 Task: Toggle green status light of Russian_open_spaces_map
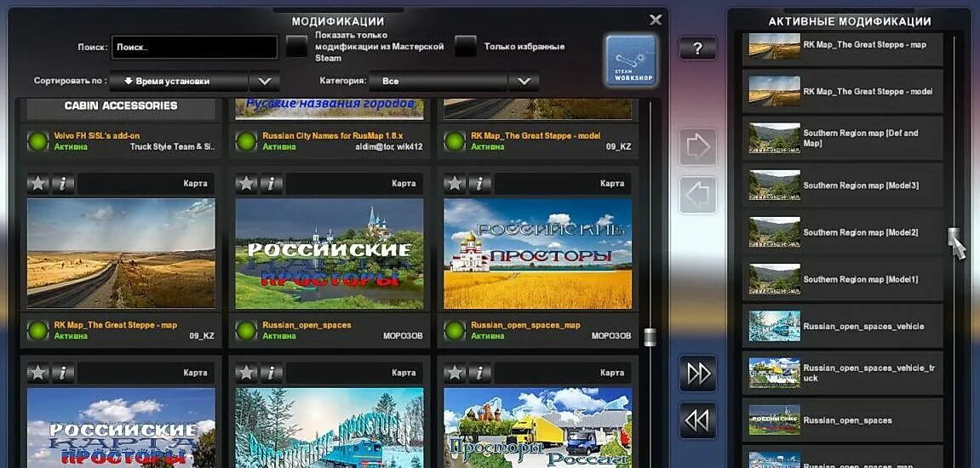click(x=455, y=330)
